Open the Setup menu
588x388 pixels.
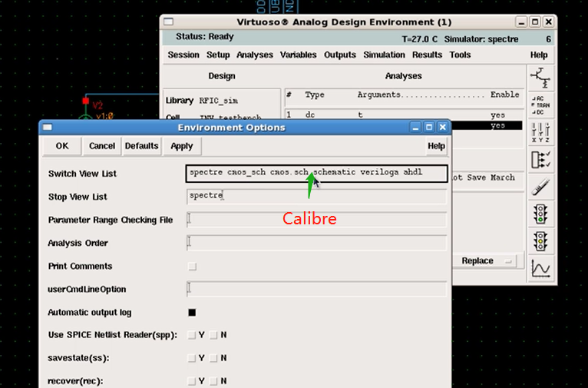(218, 55)
